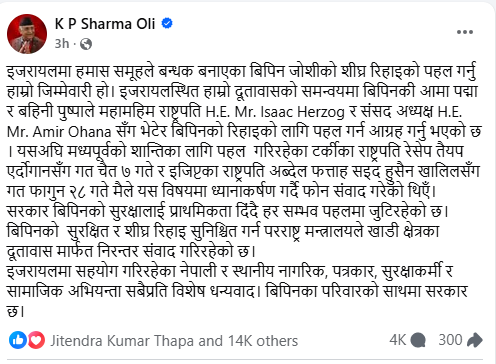Image resolution: width=496 pixels, height=364 pixels.
Task: View the 14K others reactions list
Action: [x=263, y=341]
